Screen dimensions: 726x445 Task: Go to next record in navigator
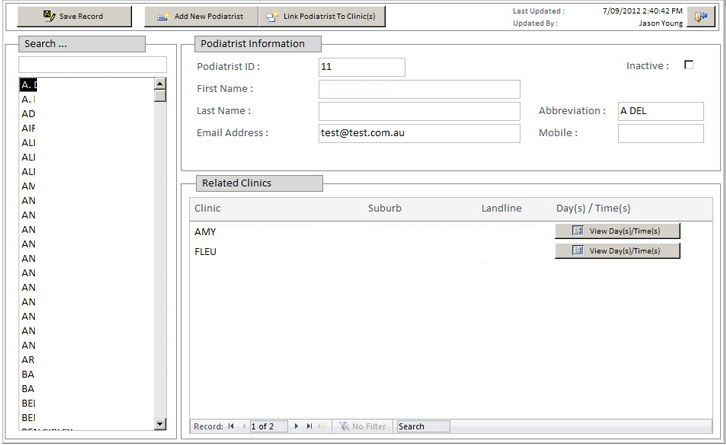point(296,426)
